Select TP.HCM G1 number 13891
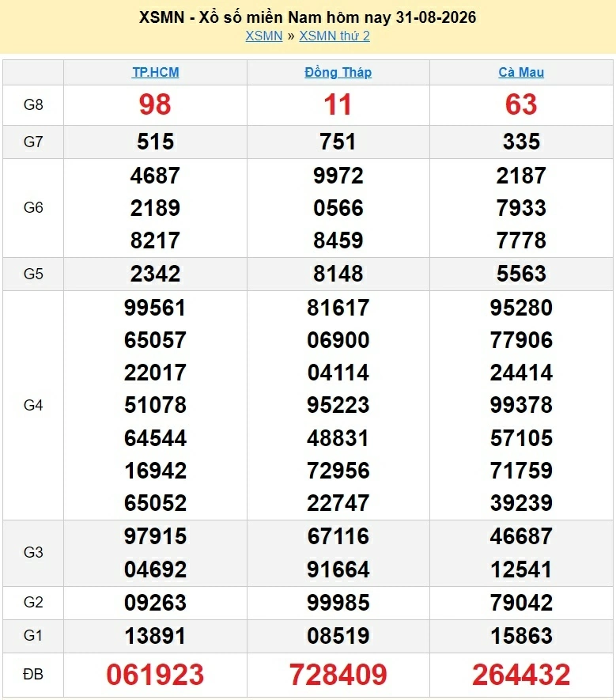Viewport: 616px width, 700px height. (x=155, y=636)
